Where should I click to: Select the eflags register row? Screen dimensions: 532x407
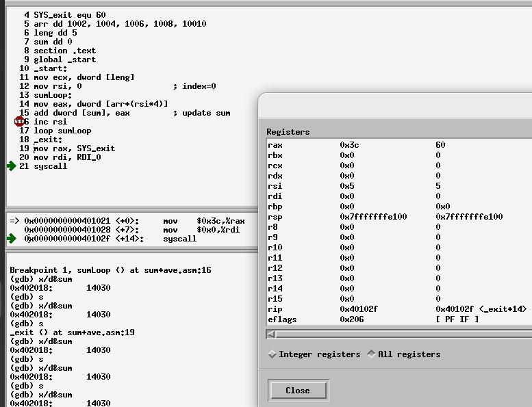[x=400, y=319]
